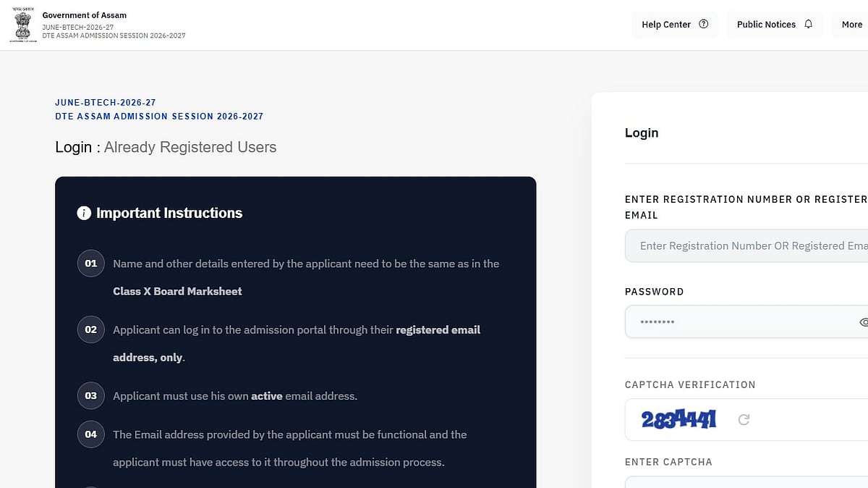Screen dimensions: 868x488
Task: Click the Enter Captcha input box
Action: point(746,482)
